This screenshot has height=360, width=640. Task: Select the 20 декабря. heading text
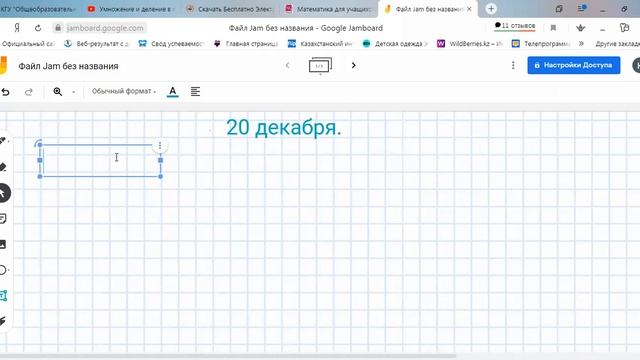click(284, 127)
